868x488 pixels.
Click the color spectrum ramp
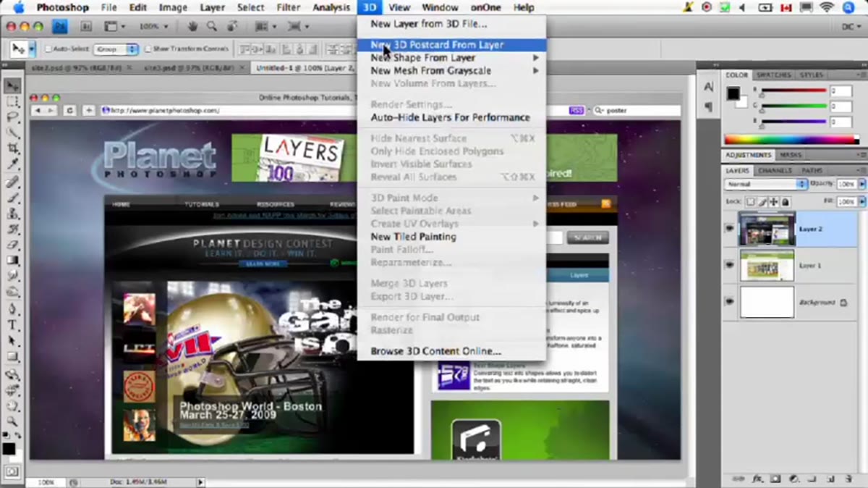[x=793, y=140]
